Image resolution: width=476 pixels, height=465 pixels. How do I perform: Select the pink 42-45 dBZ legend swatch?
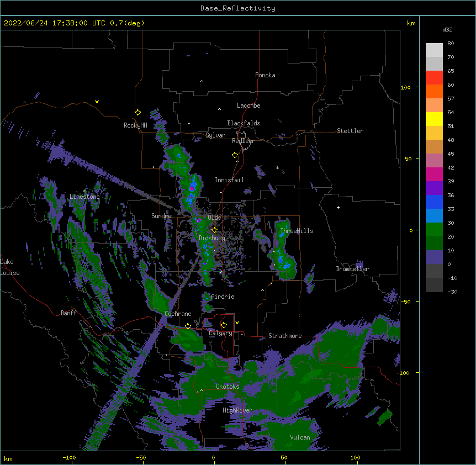tap(434, 161)
